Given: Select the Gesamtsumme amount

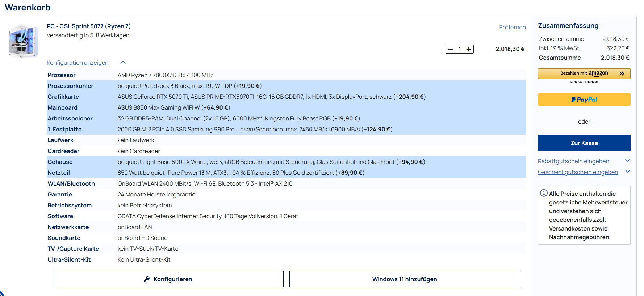Looking at the screenshot, I should click(x=615, y=58).
